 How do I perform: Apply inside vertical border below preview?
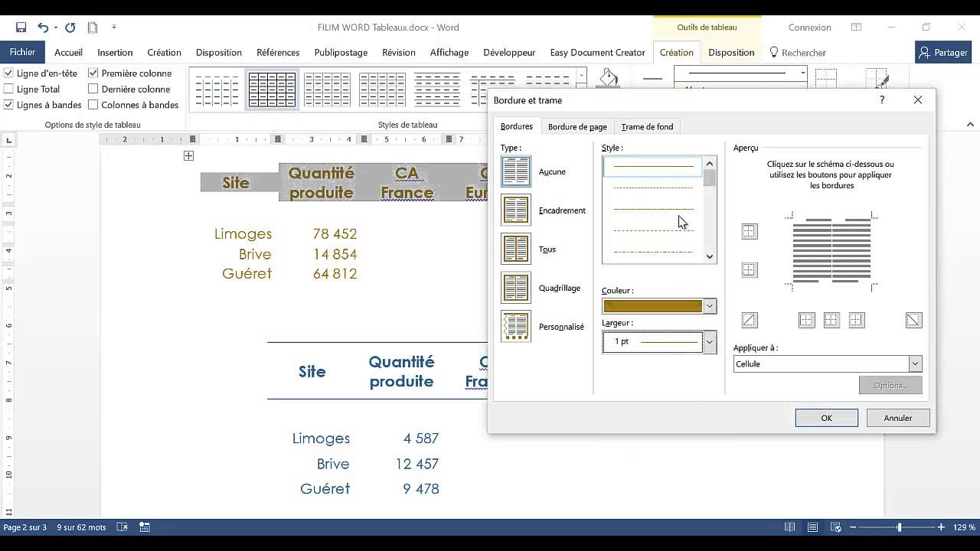831,320
